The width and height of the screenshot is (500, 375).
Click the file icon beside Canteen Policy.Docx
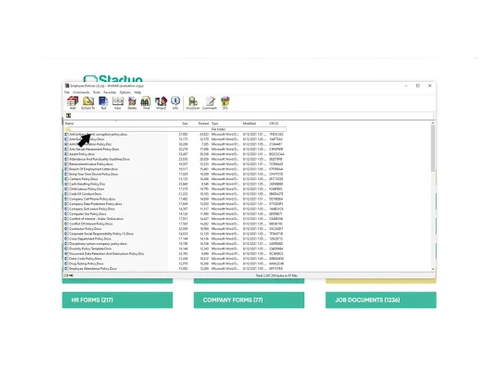[x=66, y=179]
